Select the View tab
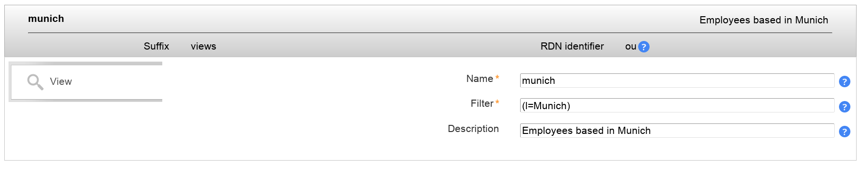 point(86,81)
